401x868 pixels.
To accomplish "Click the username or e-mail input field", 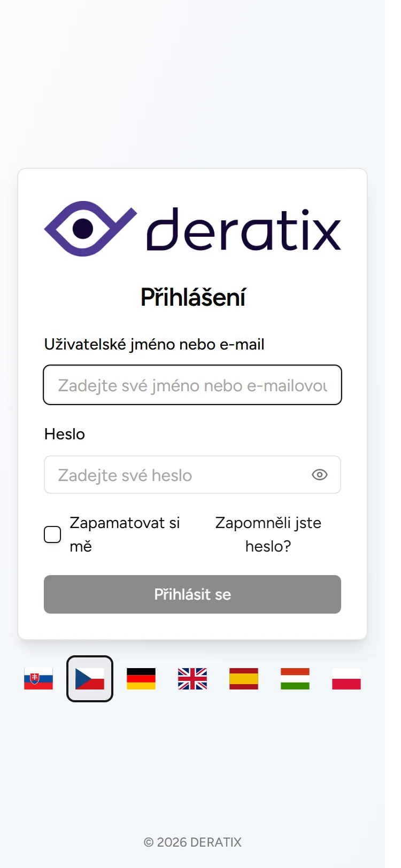I will pyautogui.click(x=192, y=385).
